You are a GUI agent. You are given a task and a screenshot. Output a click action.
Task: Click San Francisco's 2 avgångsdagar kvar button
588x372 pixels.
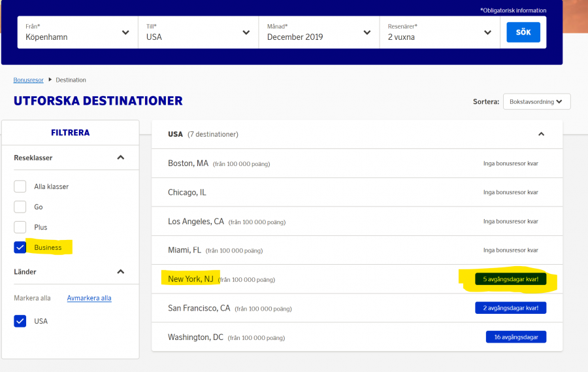[510, 308]
